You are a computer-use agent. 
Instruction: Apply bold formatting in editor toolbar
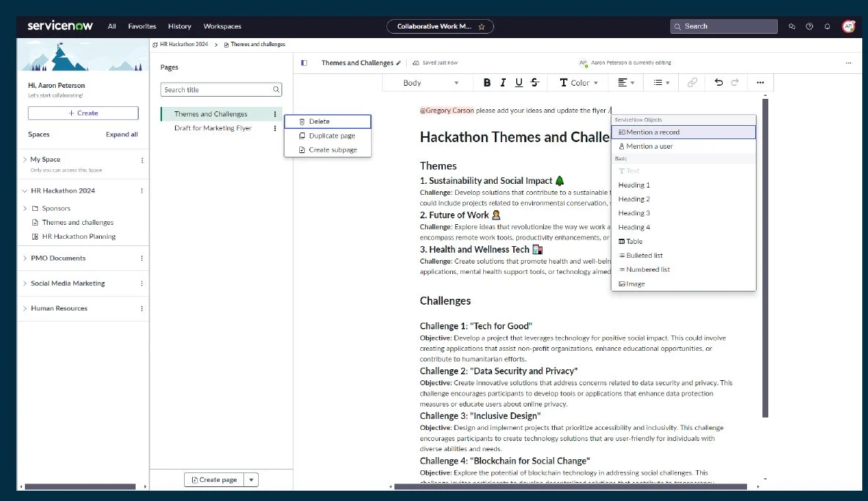(487, 82)
